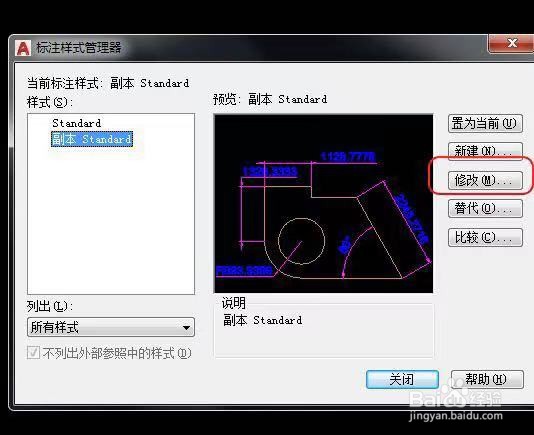Click 替代(O)... button
This screenshot has width=534, height=435.
pos(485,208)
